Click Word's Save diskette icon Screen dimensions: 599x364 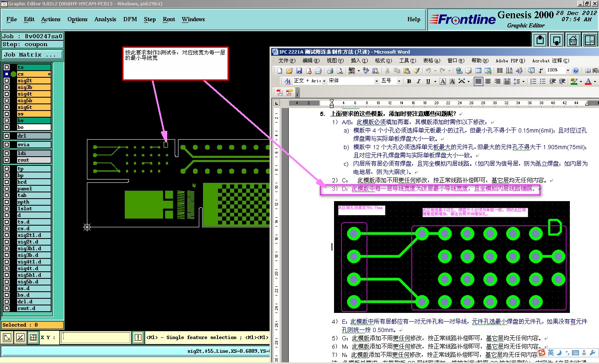point(299,71)
